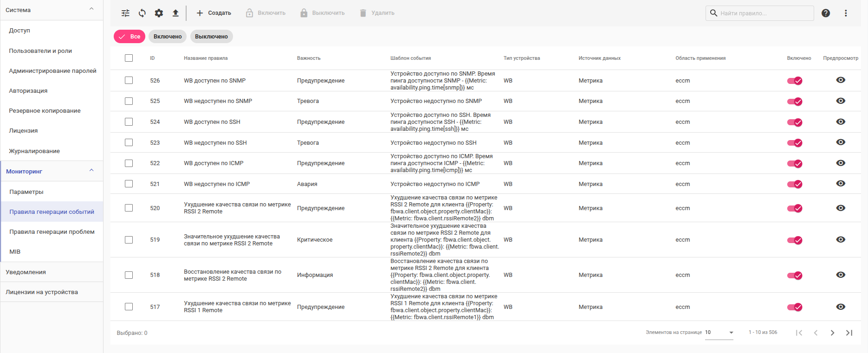Viewport: 868px width, 353px height.
Task: Click the Создать button
Action: [x=214, y=13]
